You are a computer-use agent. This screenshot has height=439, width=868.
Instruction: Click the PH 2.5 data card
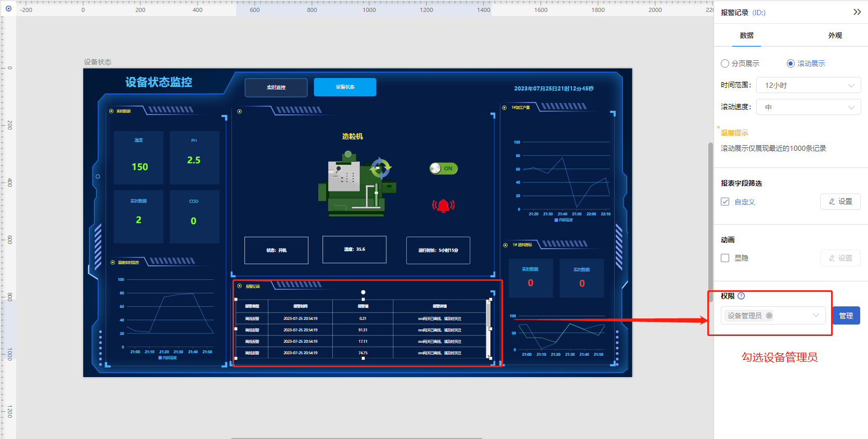(194, 158)
